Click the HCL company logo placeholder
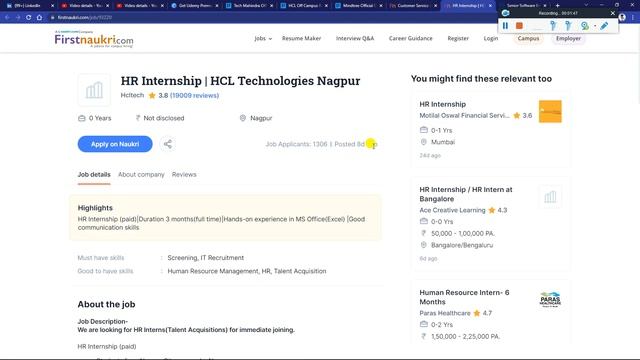Viewport: 640px width, 360px height. click(x=94, y=90)
